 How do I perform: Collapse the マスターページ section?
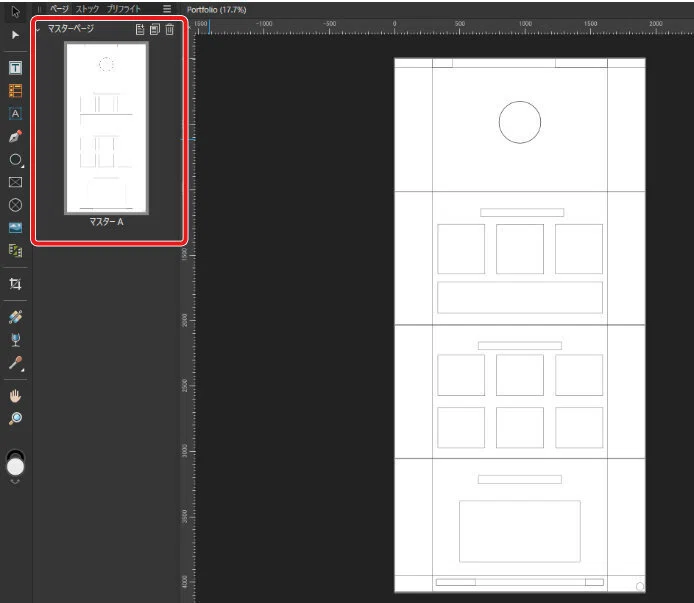tap(38, 29)
